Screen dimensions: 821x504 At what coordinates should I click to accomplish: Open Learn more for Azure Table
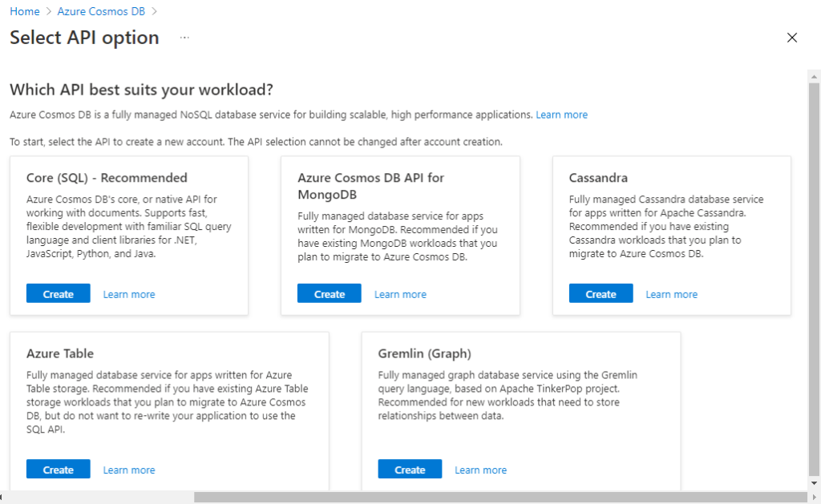coord(129,470)
